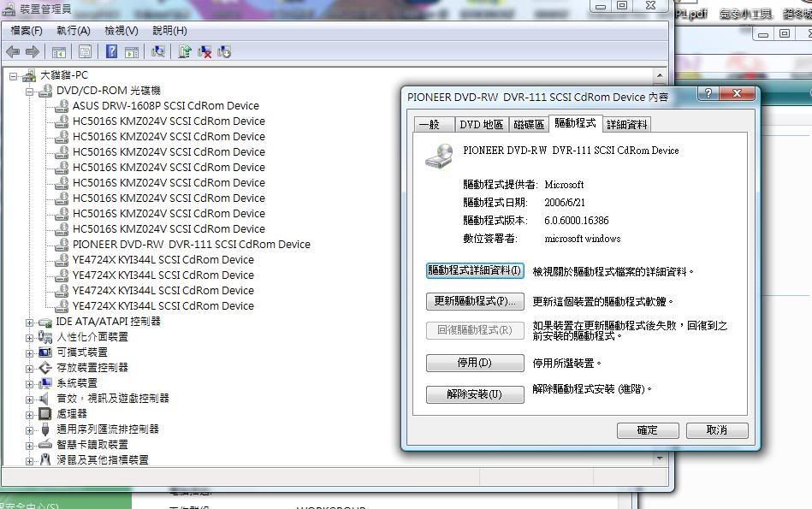Screen dimensions: 812x509
Task: Select ASUS DRW-1608P SCSI CdRom Device
Action: pyautogui.click(x=166, y=105)
